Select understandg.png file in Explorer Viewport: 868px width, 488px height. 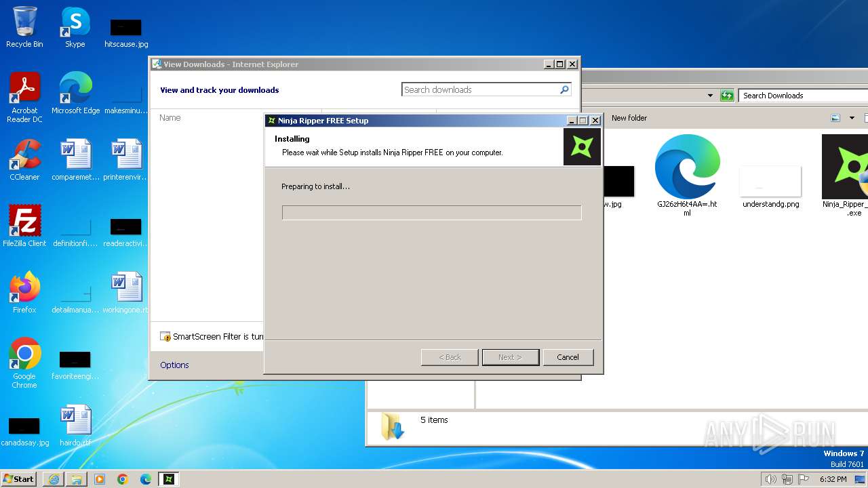(771, 187)
